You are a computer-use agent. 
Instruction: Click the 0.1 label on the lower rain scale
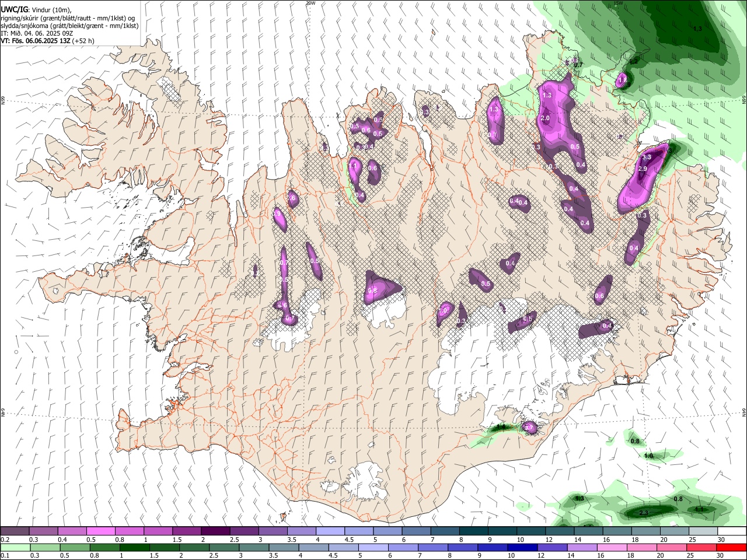coord(5,556)
